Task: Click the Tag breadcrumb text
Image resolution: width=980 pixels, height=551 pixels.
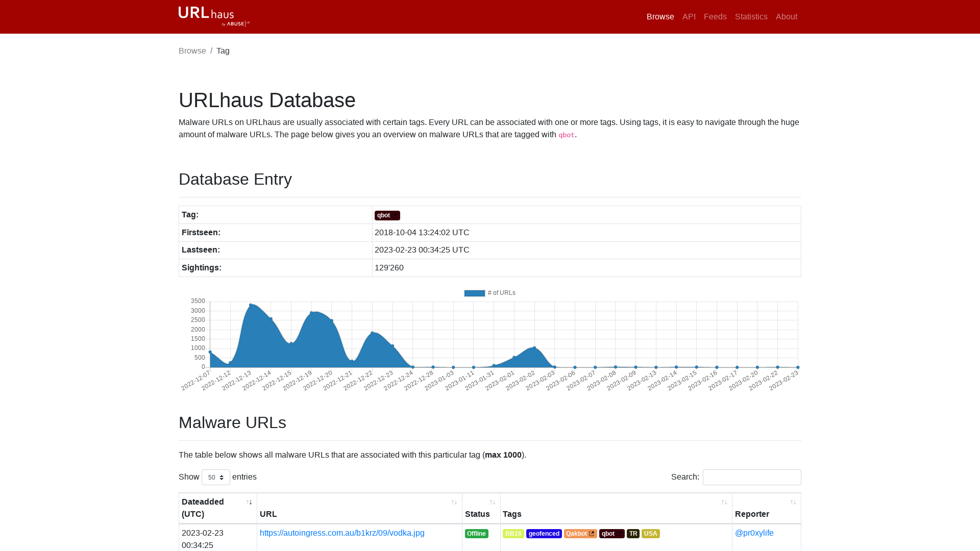Action: [x=223, y=51]
